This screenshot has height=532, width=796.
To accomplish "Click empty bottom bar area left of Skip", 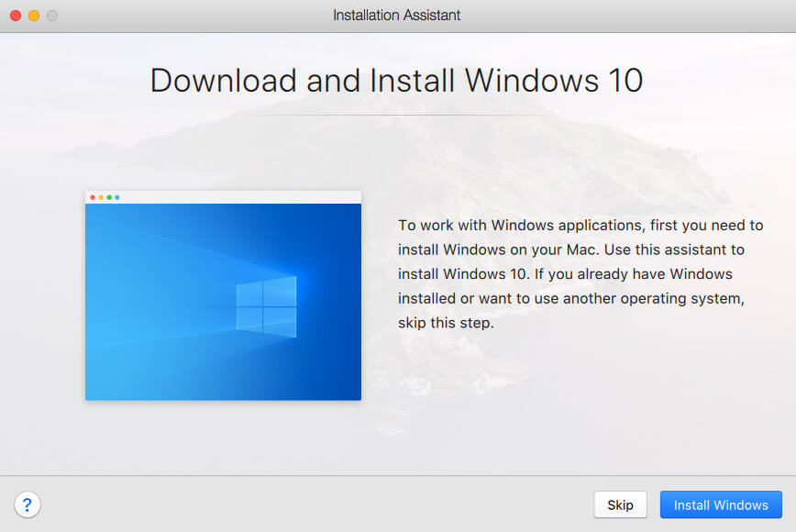I will click(315, 504).
